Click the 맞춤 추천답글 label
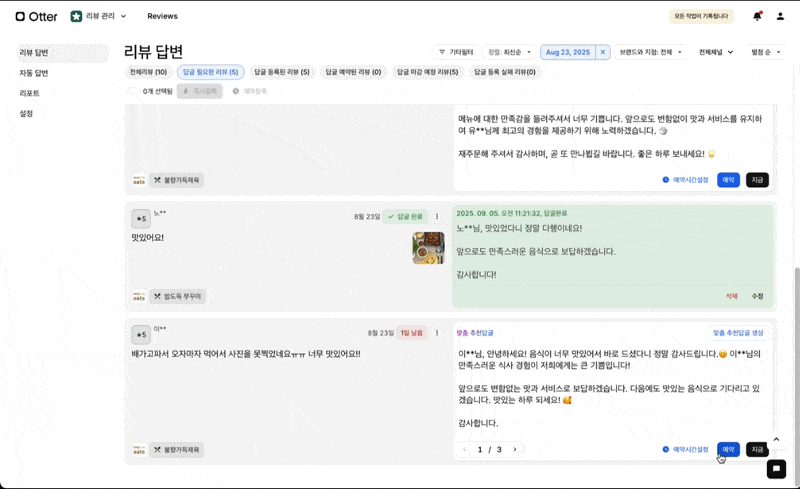 [474, 333]
